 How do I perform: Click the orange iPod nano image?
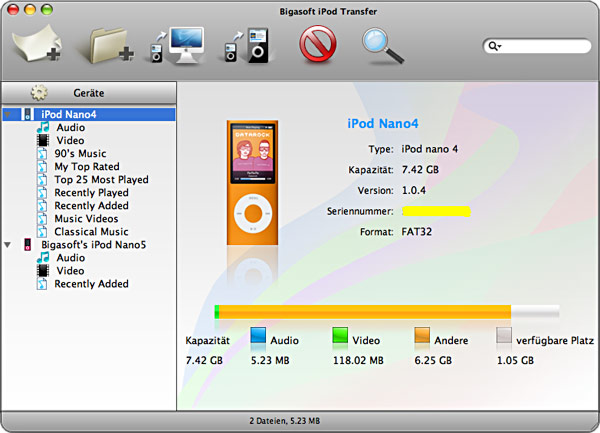253,182
